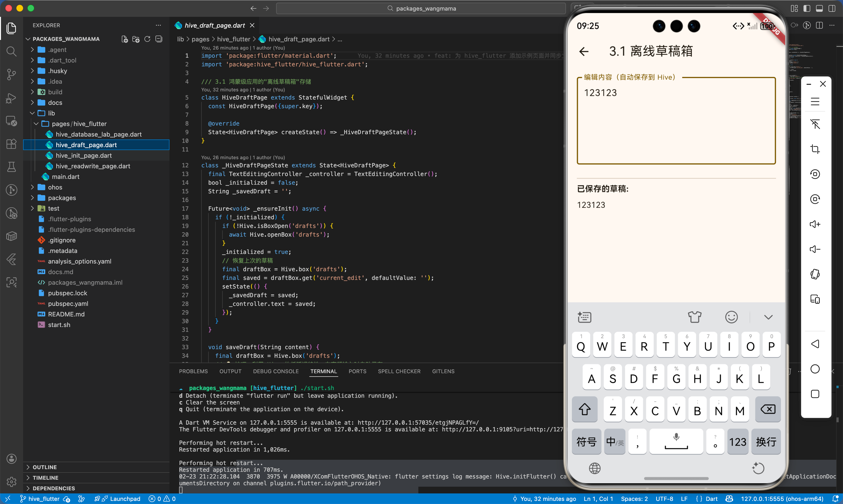
Task: Open Source Control view in activity bar
Action: click(x=11, y=74)
